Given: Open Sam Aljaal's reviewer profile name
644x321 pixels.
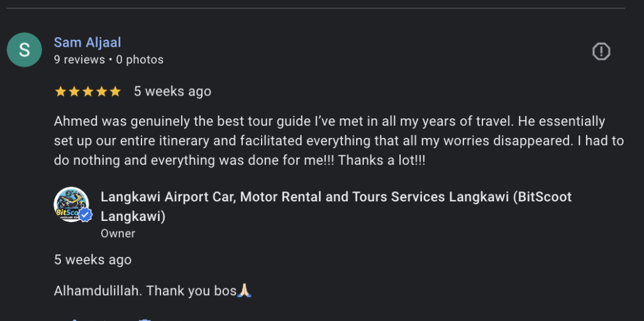Looking at the screenshot, I should (x=87, y=42).
